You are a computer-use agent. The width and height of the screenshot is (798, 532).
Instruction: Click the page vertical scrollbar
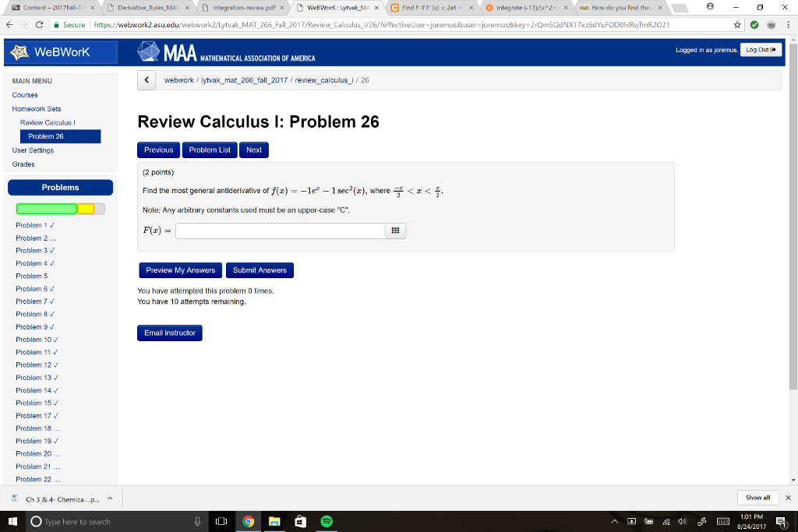click(x=793, y=217)
